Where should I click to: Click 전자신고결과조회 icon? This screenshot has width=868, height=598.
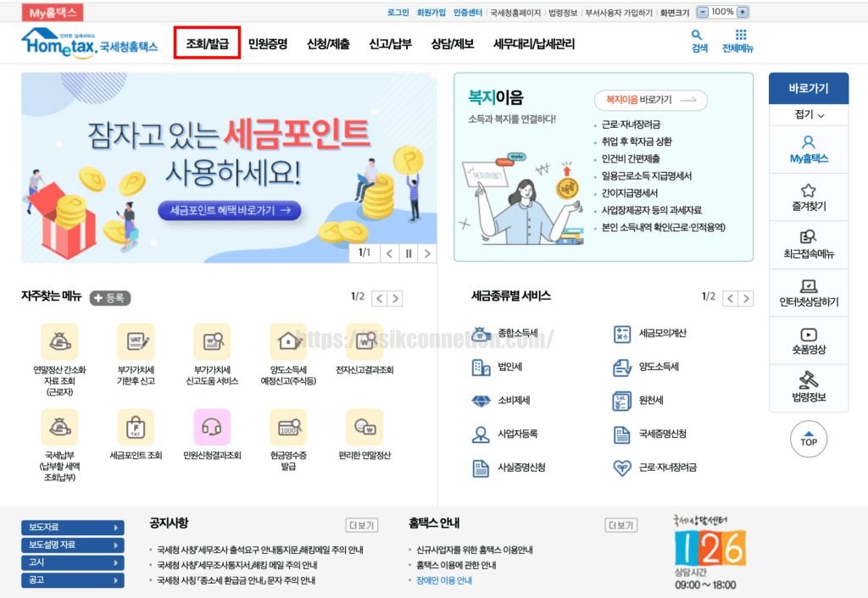click(364, 342)
